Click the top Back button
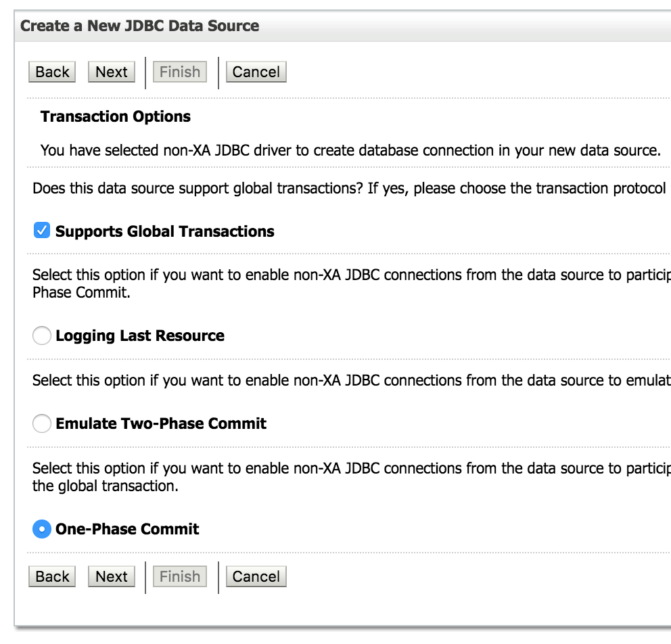 coord(51,72)
